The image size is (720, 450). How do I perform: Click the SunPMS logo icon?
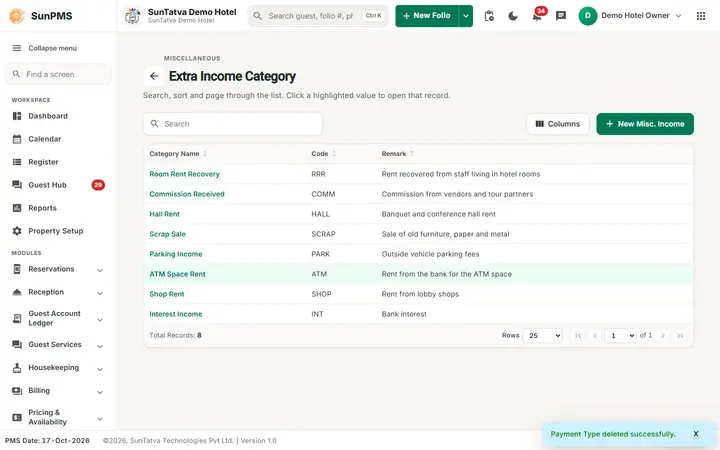[x=17, y=16]
